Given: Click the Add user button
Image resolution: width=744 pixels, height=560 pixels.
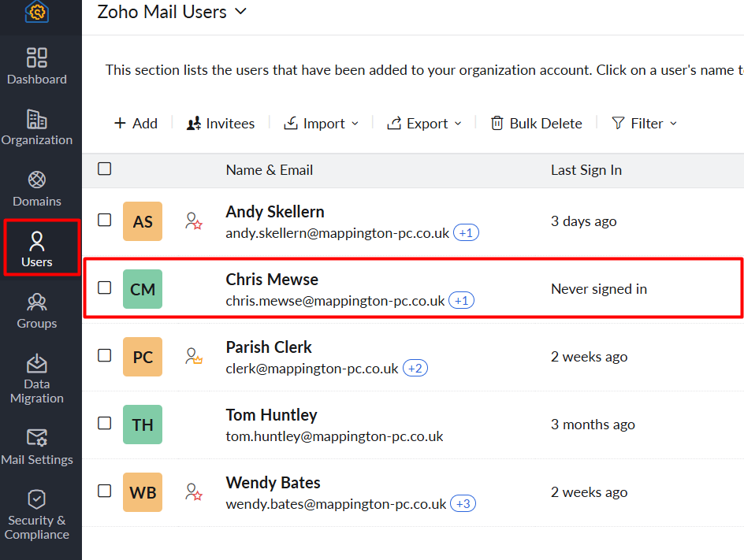Looking at the screenshot, I should tap(136, 124).
